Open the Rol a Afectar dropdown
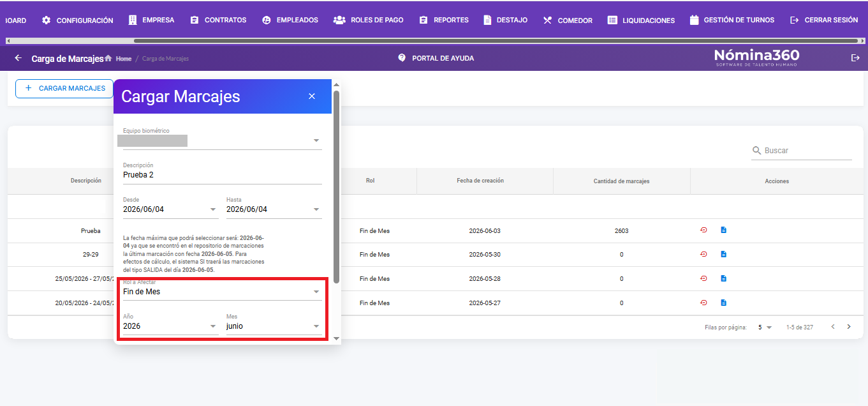Image resolution: width=868 pixels, height=406 pixels. 223,292
